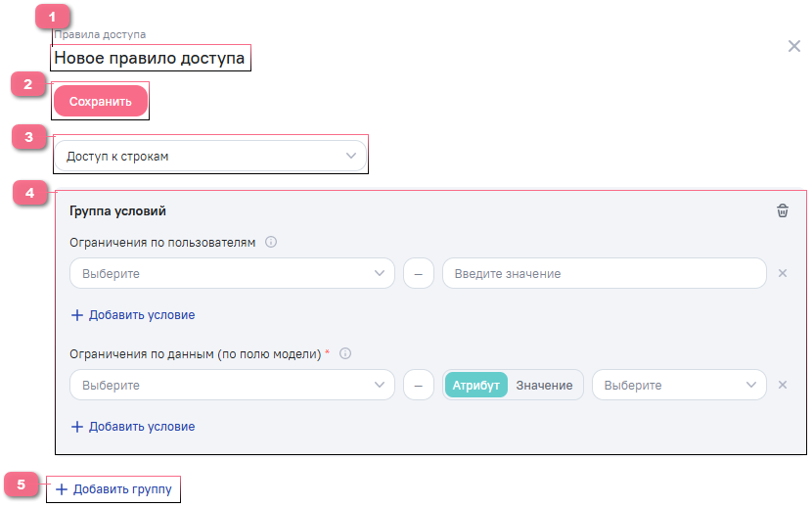The height and width of the screenshot is (508, 812).
Task: Delete the condition group via trash icon
Action: click(782, 210)
